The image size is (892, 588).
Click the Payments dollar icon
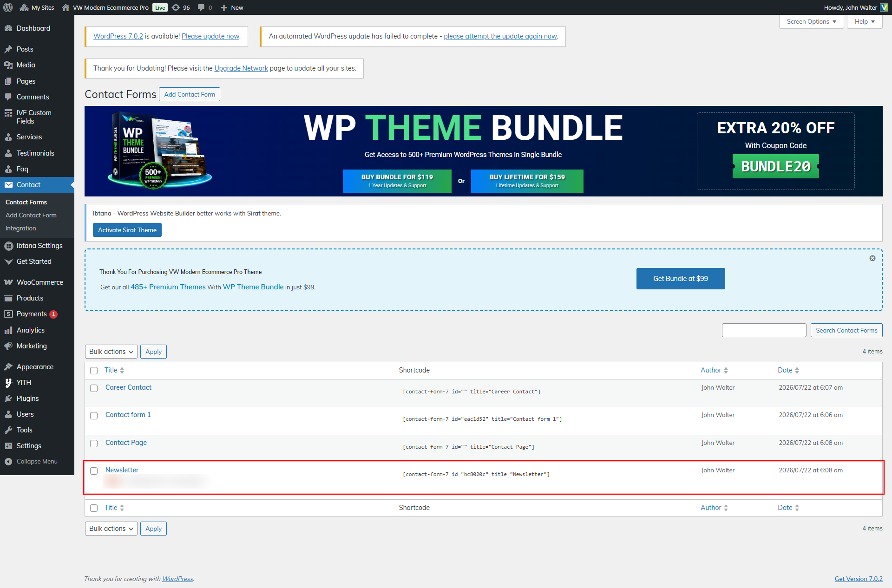point(8,314)
